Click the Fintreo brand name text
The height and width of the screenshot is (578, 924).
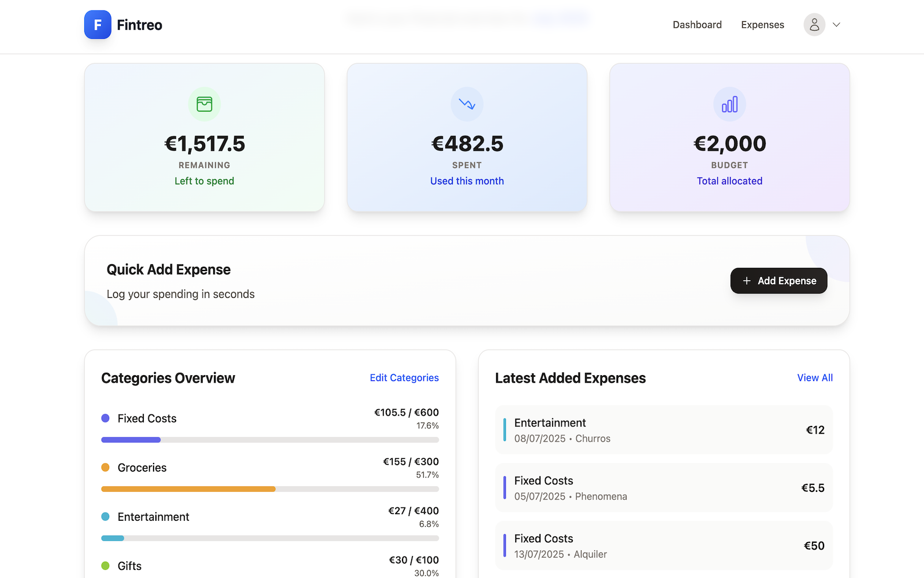tap(139, 25)
